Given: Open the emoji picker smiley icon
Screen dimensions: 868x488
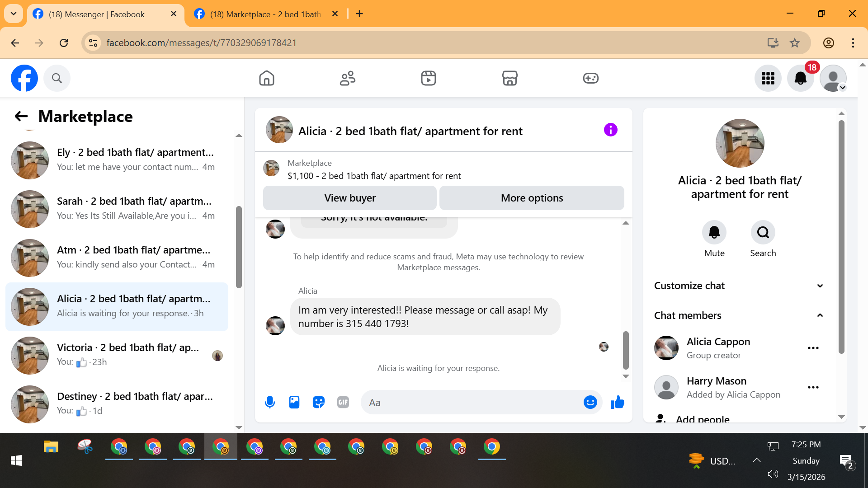Looking at the screenshot, I should click(x=590, y=402).
